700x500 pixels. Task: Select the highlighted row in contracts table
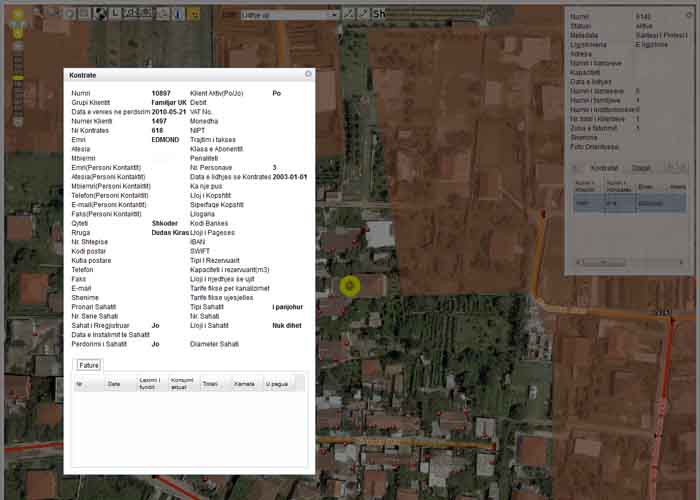[x=628, y=203]
